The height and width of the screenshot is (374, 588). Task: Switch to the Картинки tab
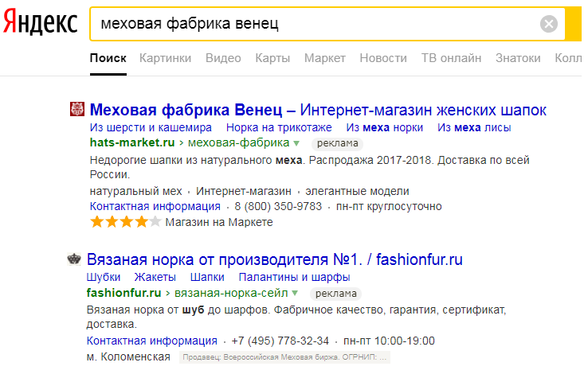tap(166, 58)
